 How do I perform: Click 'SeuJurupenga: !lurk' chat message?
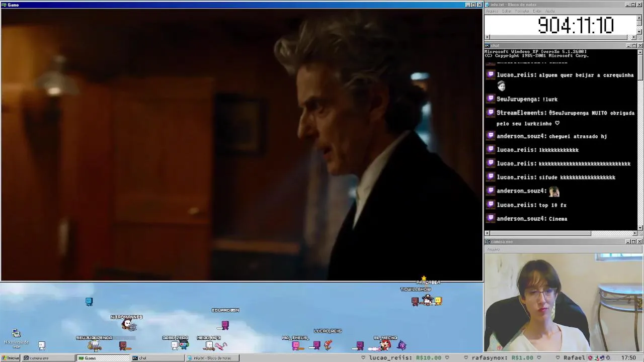click(x=527, y=99)
